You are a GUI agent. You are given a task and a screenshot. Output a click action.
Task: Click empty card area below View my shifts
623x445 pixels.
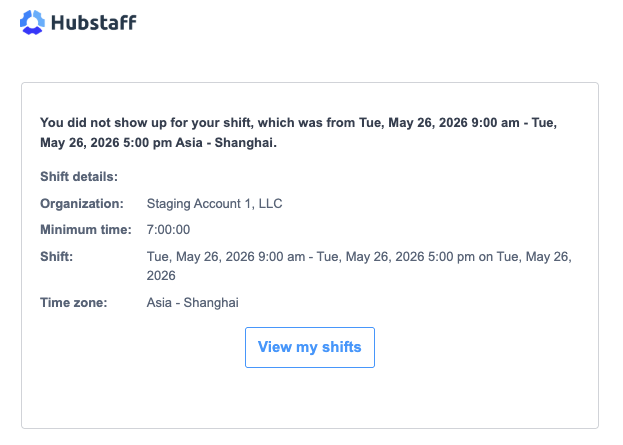(310, 397)
